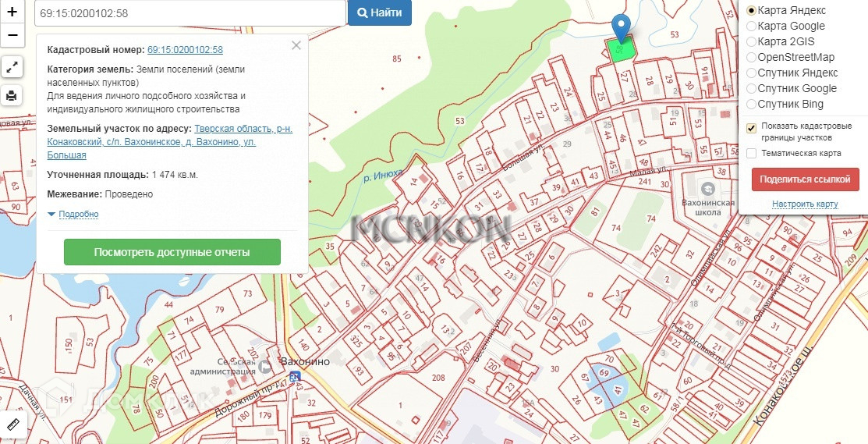
Task: Print the map using the printer icon
Action: (x=12, y=96)
